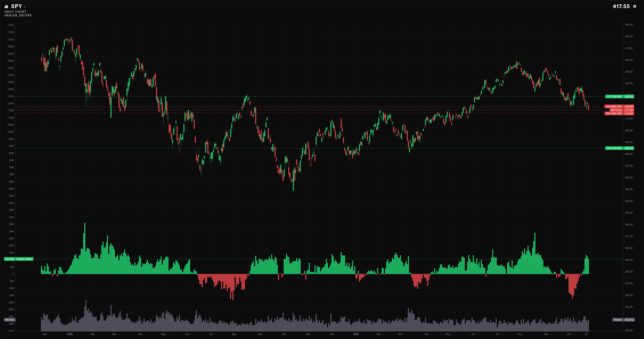Viewport: 644px width, 339px height.
Task: Click the Oct label near the chart's end
Action: (x=569, y=334)
